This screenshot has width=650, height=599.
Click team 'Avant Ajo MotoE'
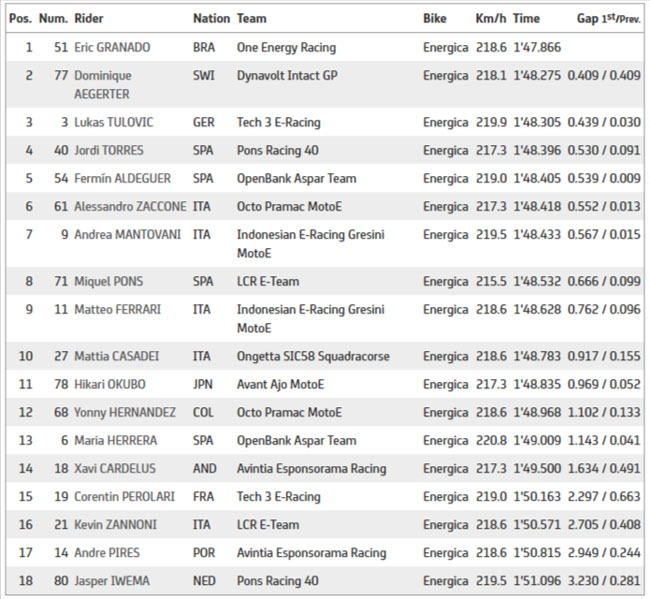pyautogui.click(x=280, y=384)
